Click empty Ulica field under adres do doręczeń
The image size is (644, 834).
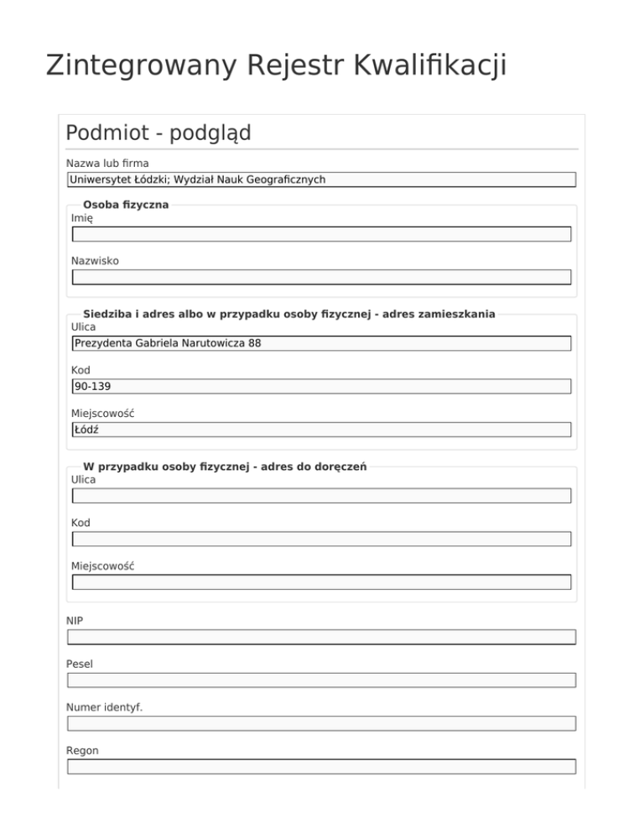point(321,496)
